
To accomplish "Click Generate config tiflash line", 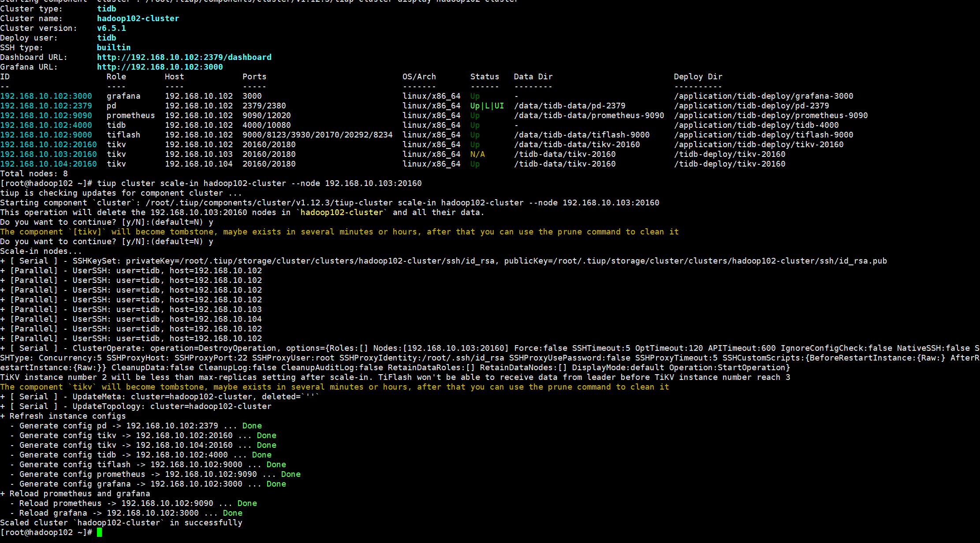I will coord(148,465).
